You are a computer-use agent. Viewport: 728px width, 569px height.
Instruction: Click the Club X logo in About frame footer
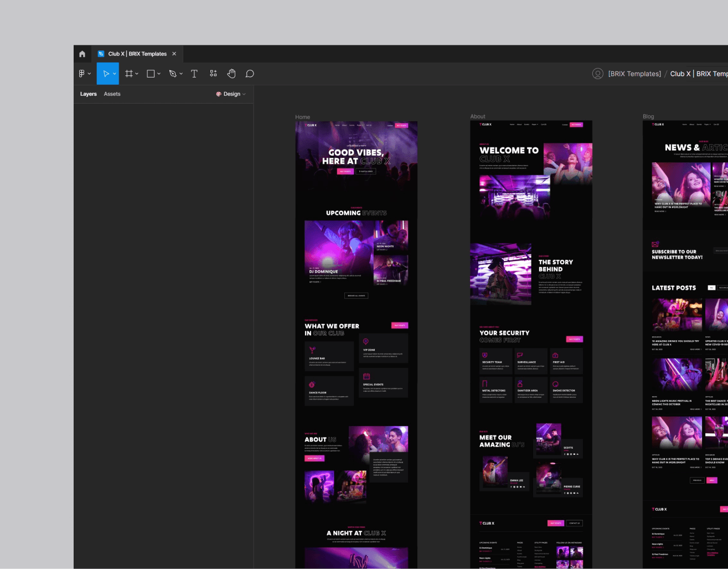(x=487, y=523)
